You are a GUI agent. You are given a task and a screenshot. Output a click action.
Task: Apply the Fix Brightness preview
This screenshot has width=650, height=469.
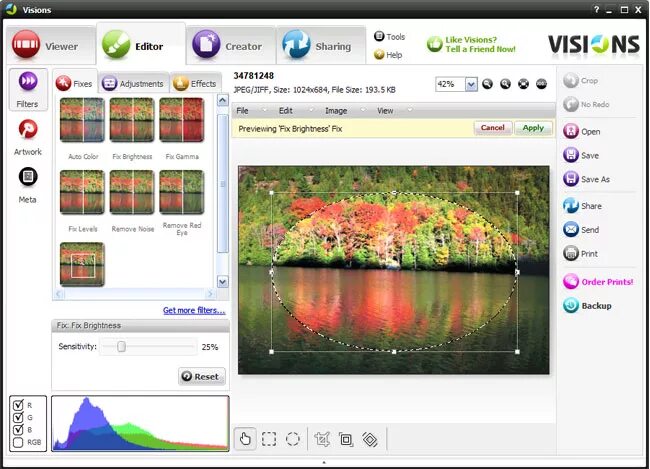pos(533,128)
